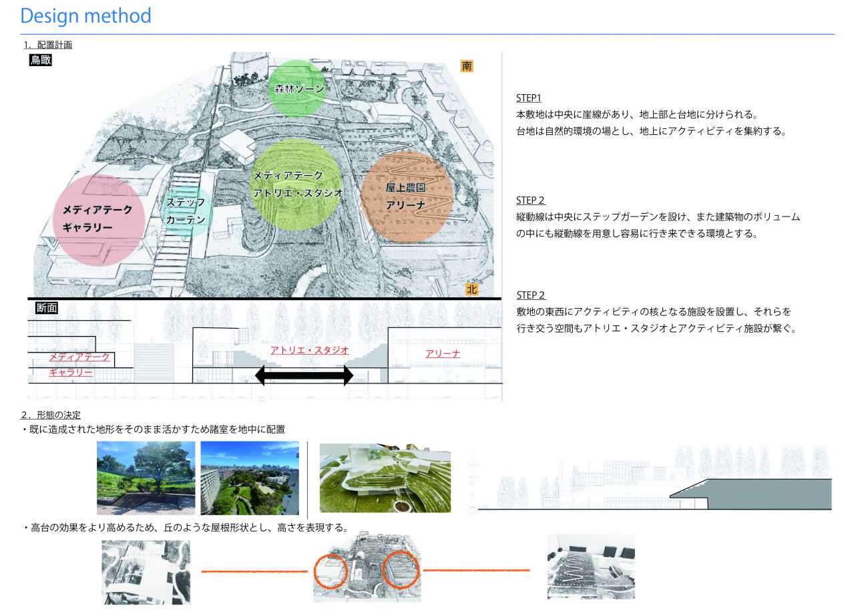Click the red アトリエ・スタジオ section label
Screen dimensions: 868x614
pyautogui.click(x=309, y=350)
